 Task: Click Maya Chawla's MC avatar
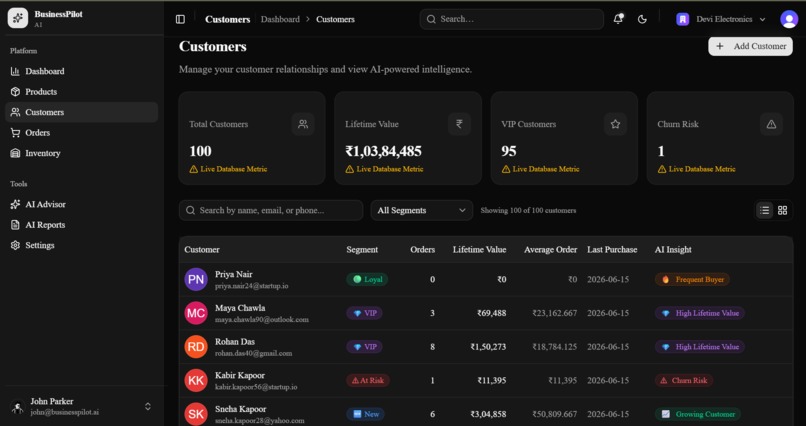coord(196,313)
